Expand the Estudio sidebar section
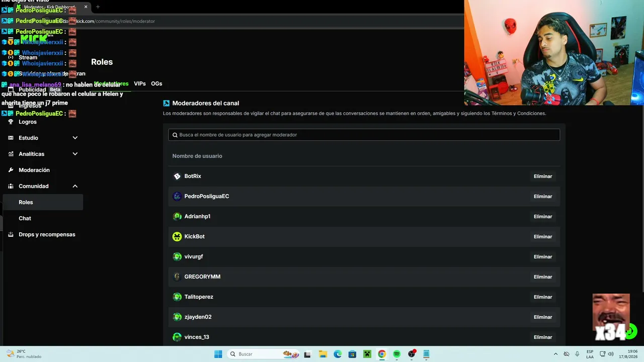 click(75, 138)
